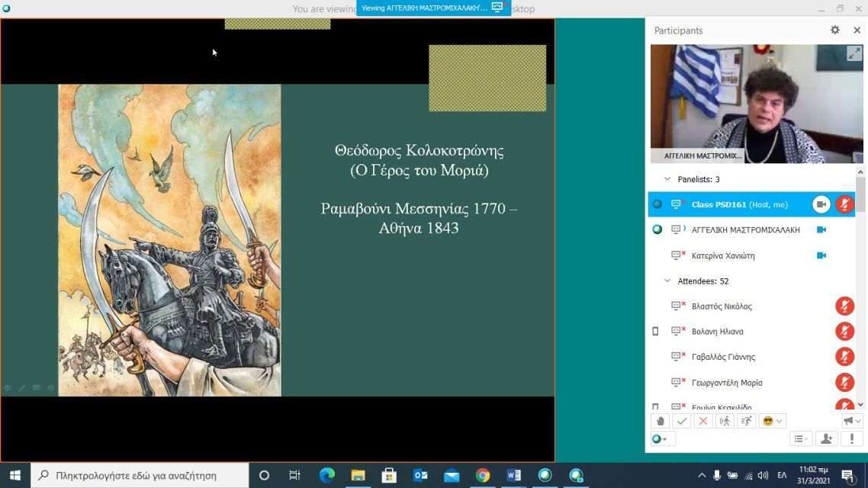Click the ball icon beside Class PSD161
The width and height of the screenshot is (868, 488).
pos(657,204)
